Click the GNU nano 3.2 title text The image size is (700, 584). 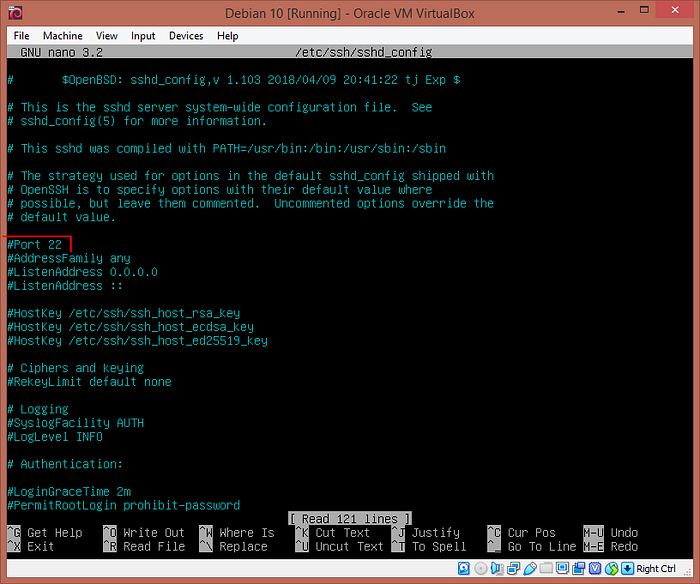[62, 52]
